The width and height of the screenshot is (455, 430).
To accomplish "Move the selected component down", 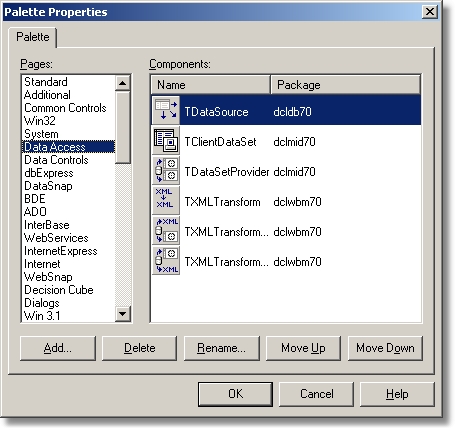I will pos(385,348).
